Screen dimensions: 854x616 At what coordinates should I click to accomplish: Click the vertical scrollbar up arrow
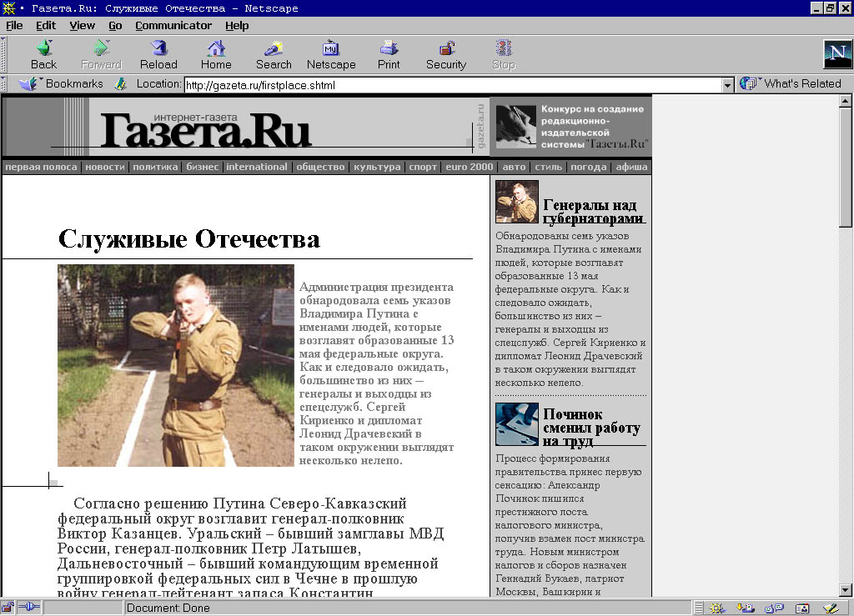coord(845,101)
